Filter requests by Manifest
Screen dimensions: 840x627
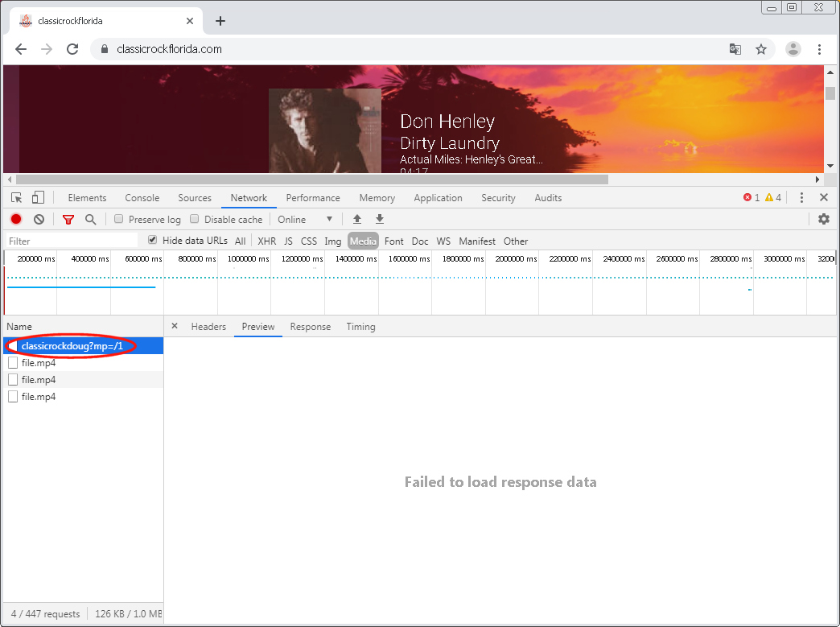[x=477, y=241]
